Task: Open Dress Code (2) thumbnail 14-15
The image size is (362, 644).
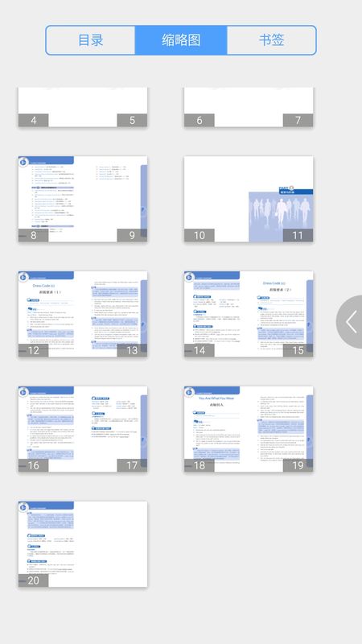Action: tap(249, 314)
